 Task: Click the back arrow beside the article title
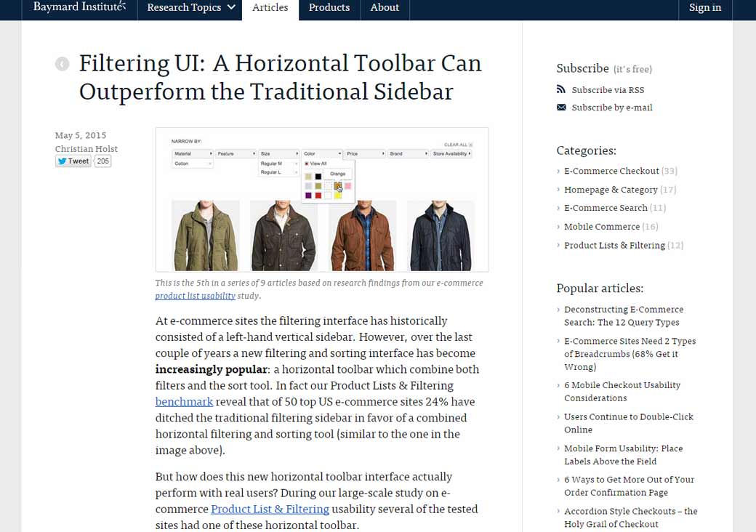62,63
